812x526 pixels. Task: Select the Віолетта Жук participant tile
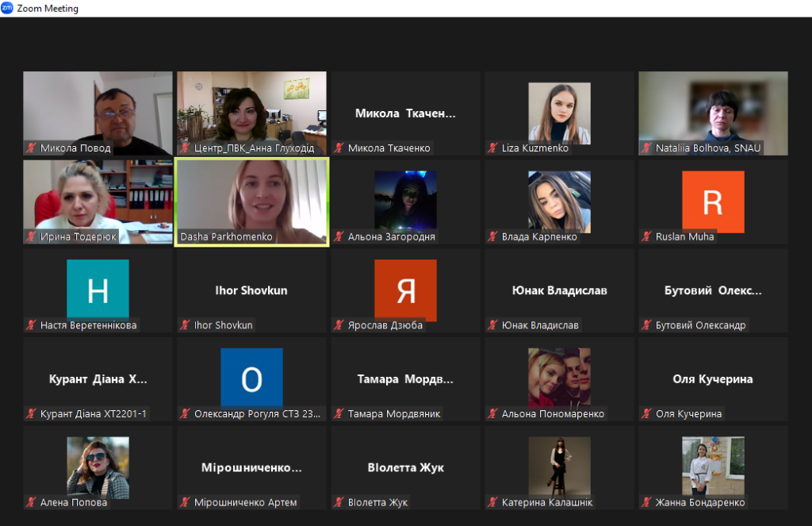click(x=405, y=467)
